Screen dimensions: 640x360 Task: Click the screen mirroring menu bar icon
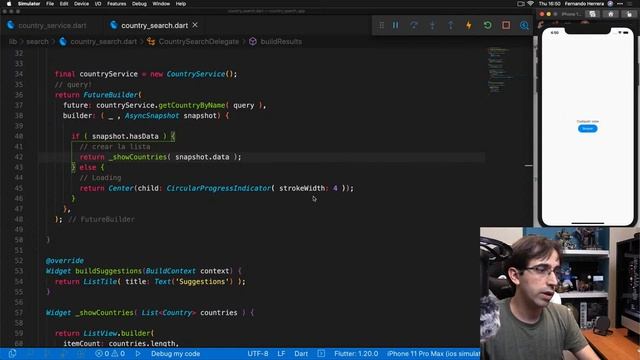click(x=521, y=4)
